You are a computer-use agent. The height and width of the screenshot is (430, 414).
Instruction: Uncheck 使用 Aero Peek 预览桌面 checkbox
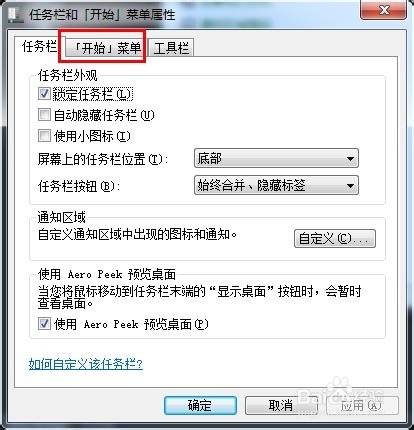44,324
